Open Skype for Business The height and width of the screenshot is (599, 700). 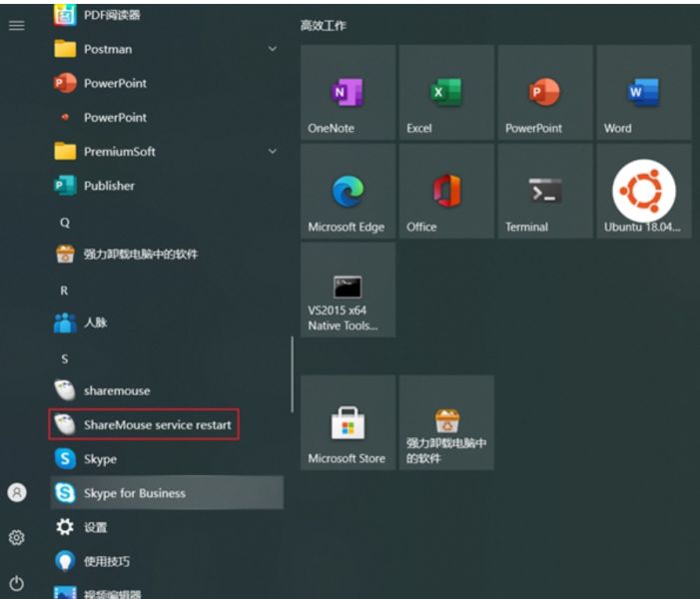(167, 493)
